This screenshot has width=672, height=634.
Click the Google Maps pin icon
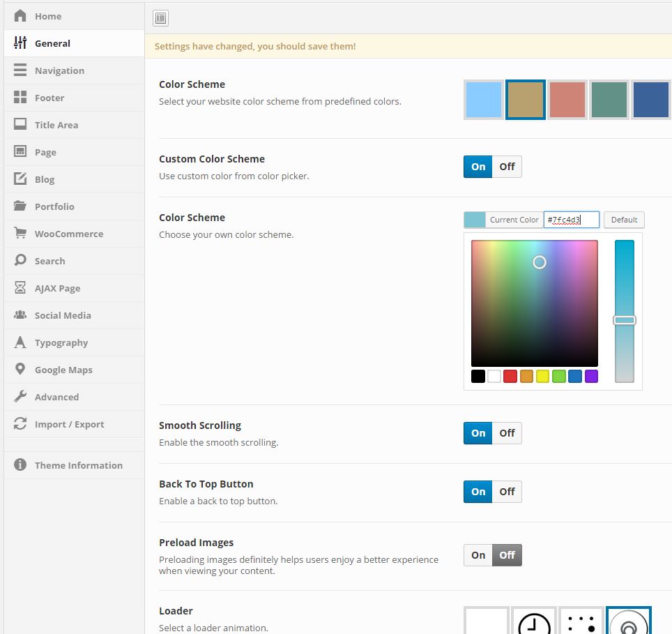click(x=20, y=370)
